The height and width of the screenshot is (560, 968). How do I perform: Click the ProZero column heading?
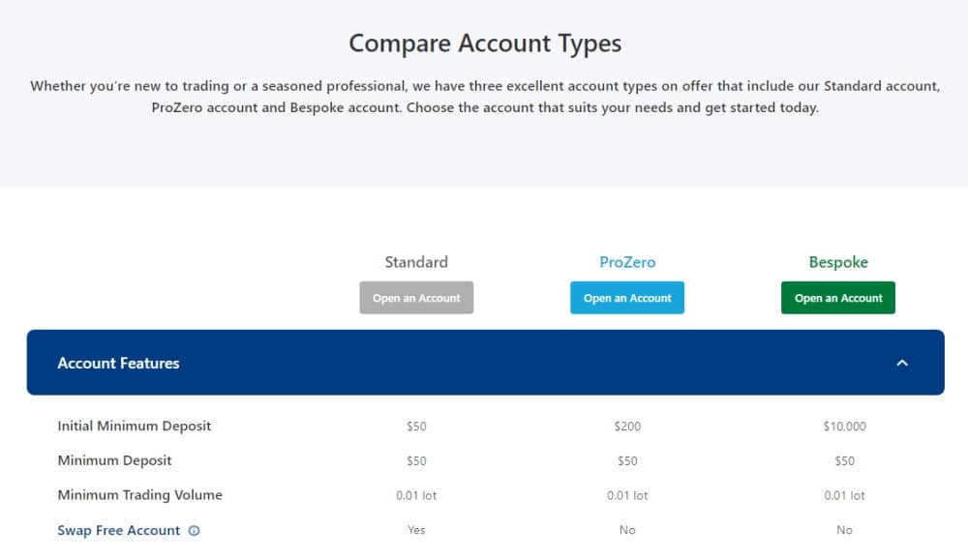pyautogui.click(x=627, y=262)
